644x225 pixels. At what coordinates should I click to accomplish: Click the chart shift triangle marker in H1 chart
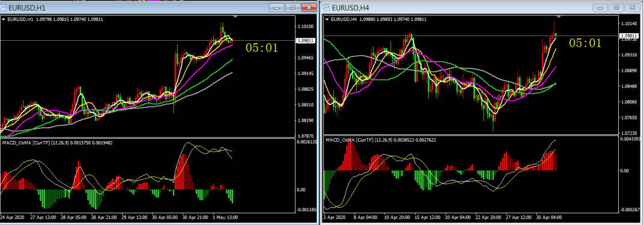[235, 17]
